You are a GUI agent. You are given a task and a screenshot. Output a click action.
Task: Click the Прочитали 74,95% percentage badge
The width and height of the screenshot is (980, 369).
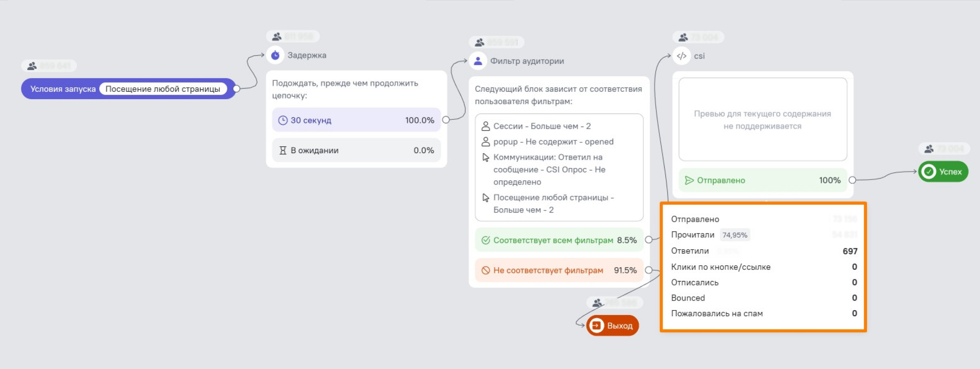tap(735, 235)
